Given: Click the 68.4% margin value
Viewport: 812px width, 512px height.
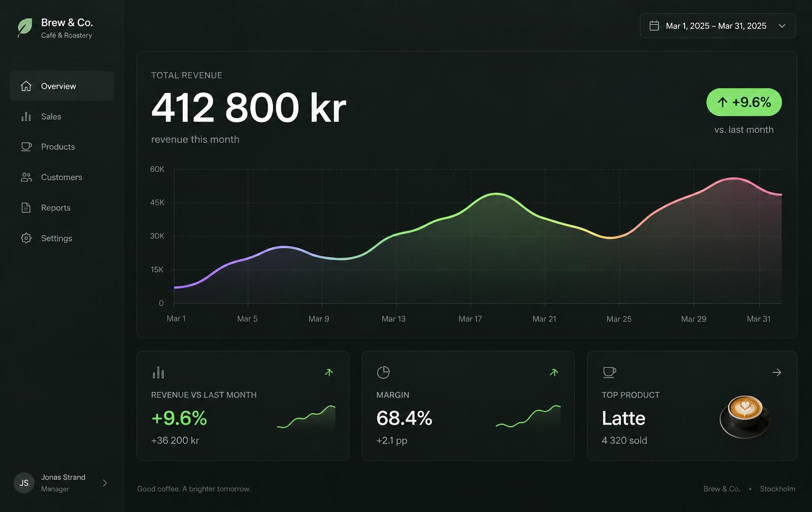Looking at the screenshot, I should 404,418.
